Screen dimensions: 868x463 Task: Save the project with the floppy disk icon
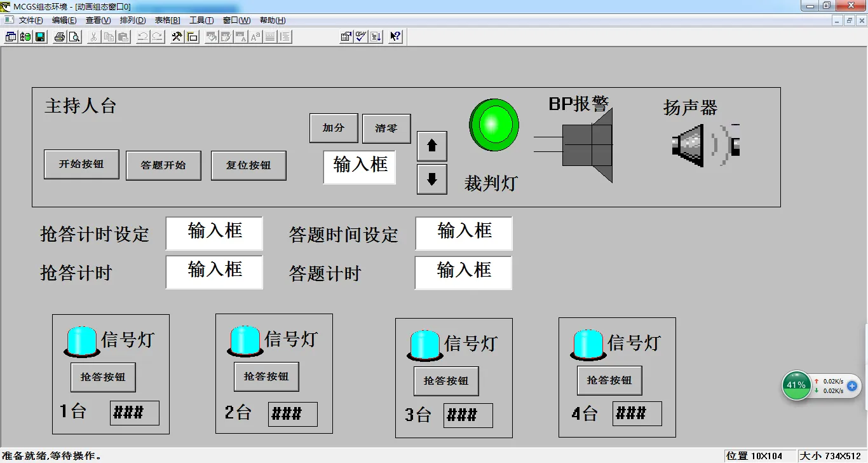coord(39,36)
